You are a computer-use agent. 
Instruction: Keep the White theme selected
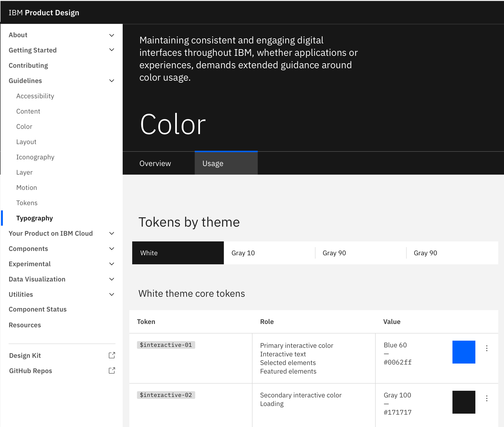point(149,253)
